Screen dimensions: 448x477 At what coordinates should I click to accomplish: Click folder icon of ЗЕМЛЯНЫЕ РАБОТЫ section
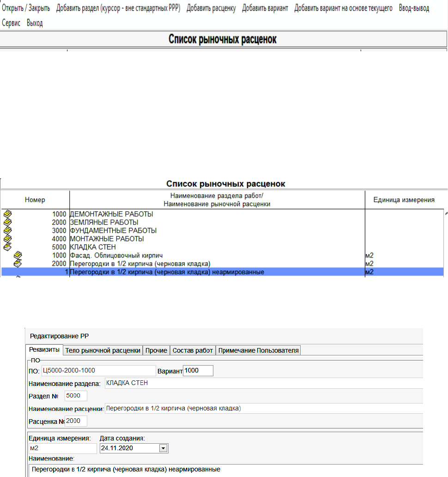7,222
